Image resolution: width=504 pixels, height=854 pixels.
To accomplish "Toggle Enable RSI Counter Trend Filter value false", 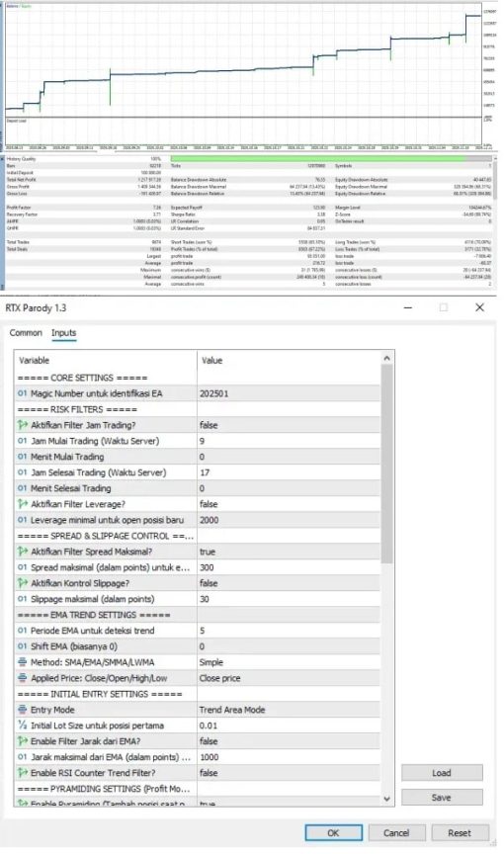I will [x=289, y=772].
